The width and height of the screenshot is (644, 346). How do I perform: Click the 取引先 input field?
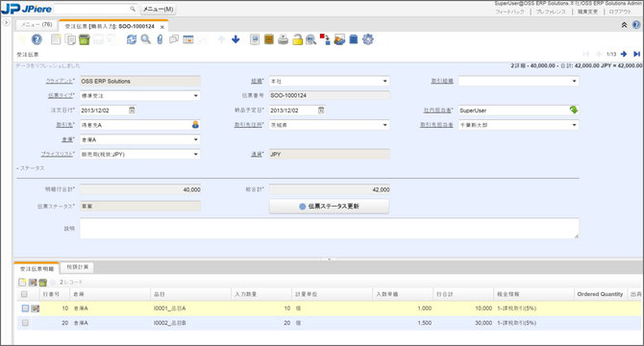click(136, 125)
